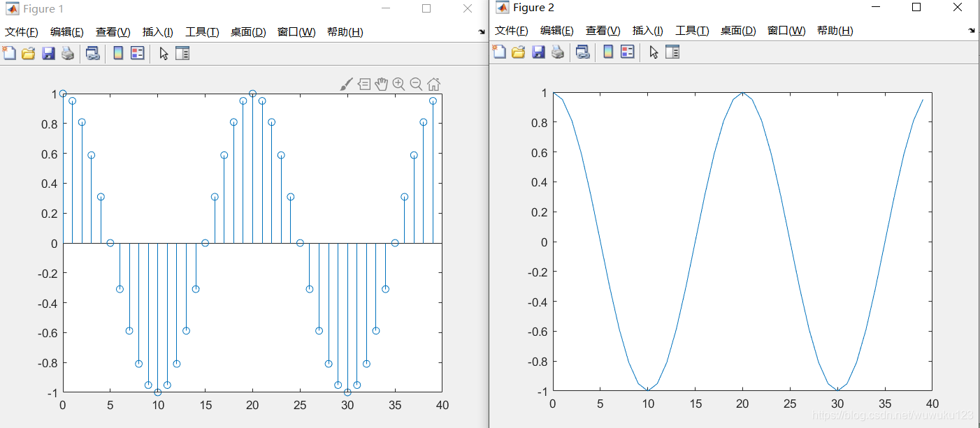The width and height of the screenshot is (980, 428).
Task: Activate zoom in tool above Figure 1 axes
Action: point(398,84)
